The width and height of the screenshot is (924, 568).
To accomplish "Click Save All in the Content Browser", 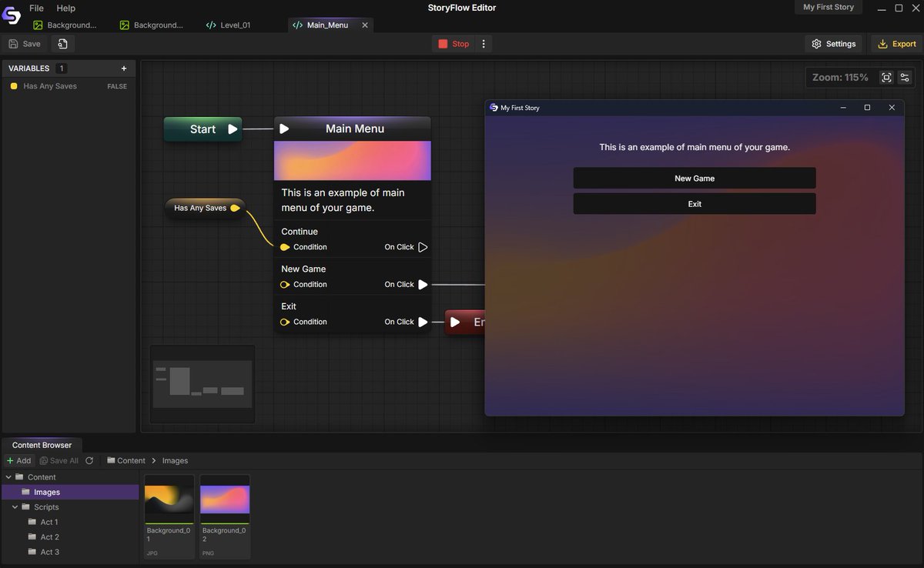I will [59, 460].
